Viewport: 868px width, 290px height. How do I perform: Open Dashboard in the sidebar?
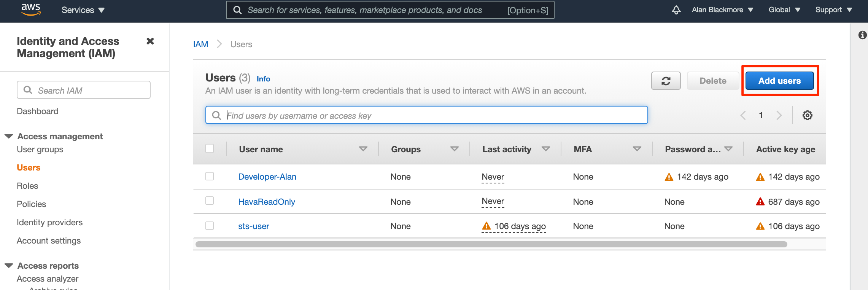point(38,112)
